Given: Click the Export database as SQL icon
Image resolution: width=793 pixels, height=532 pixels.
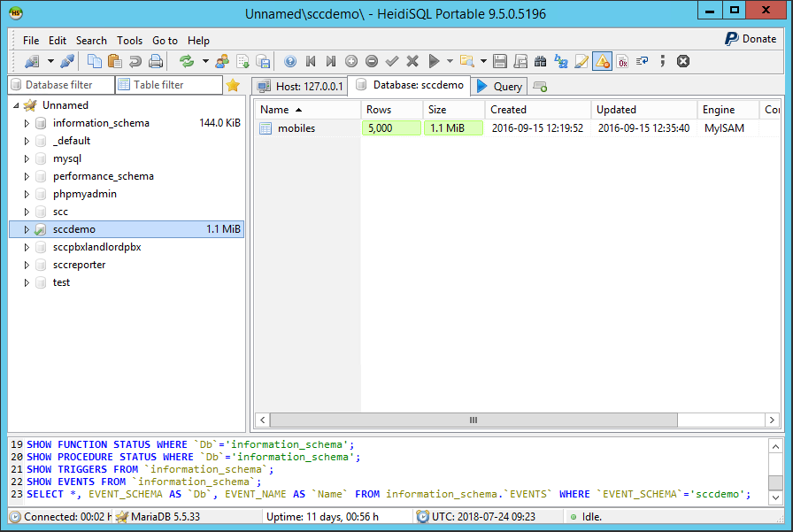Looking at the screenshot, I should pos(243,62).
